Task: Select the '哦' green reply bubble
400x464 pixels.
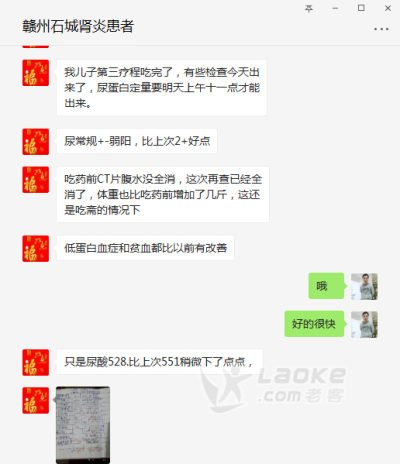Action: (x=326, y=286)
